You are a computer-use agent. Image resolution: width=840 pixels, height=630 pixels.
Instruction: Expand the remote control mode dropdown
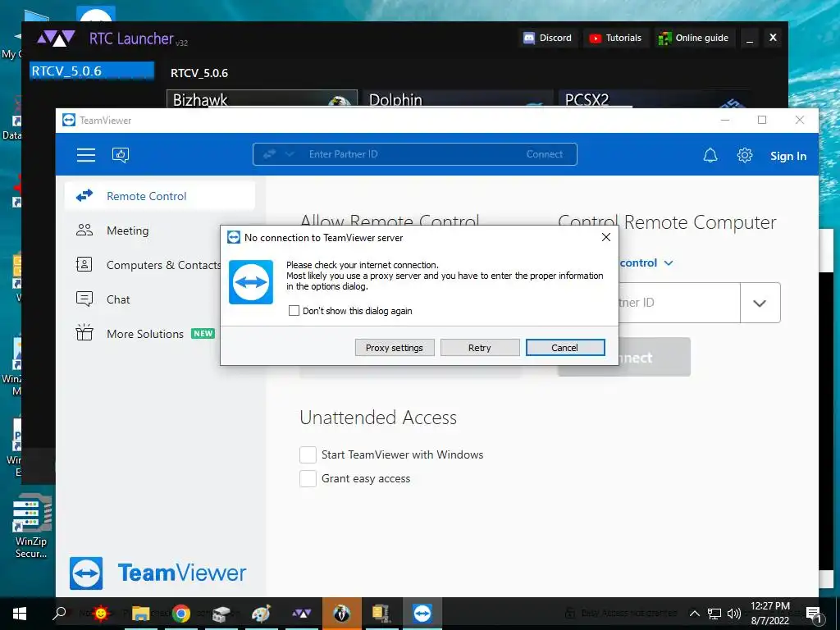click(x=668, y=263)
